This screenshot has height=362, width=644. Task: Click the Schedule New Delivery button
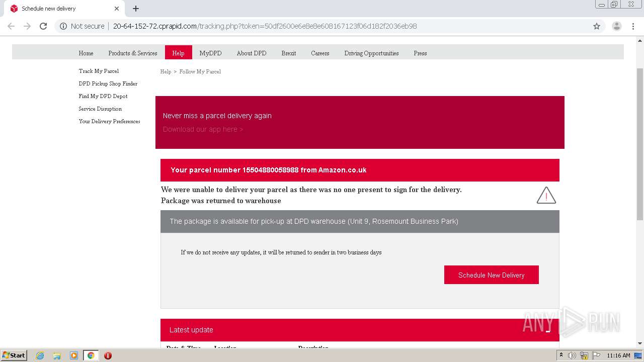tap(492, 275)
